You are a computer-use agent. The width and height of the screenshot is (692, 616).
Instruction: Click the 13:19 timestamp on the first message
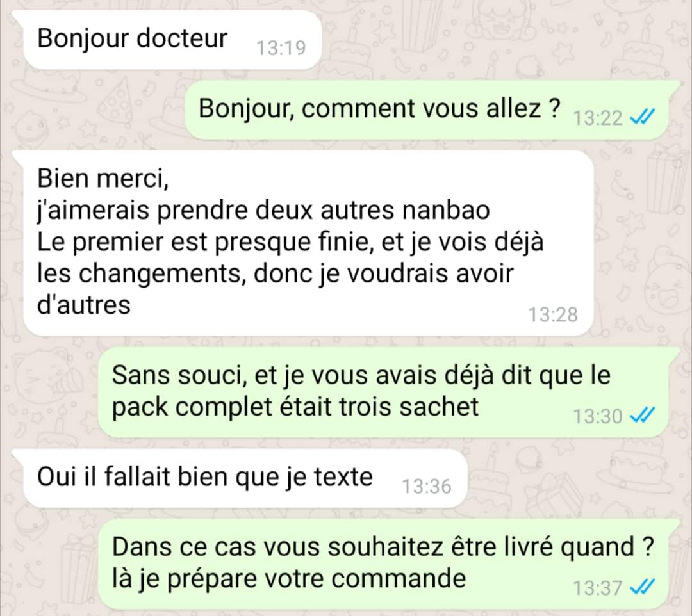click(281, 48)
